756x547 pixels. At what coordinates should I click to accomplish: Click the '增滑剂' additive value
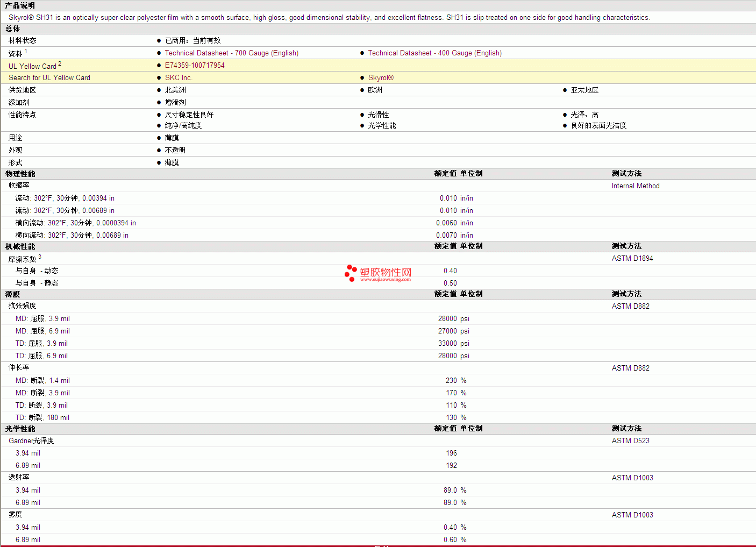[175, 102]
